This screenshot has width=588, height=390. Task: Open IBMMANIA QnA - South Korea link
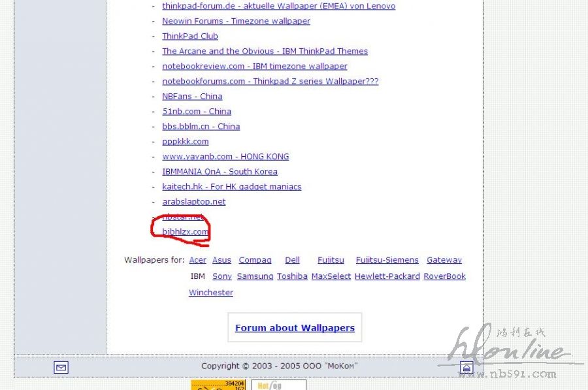(220, 171)
